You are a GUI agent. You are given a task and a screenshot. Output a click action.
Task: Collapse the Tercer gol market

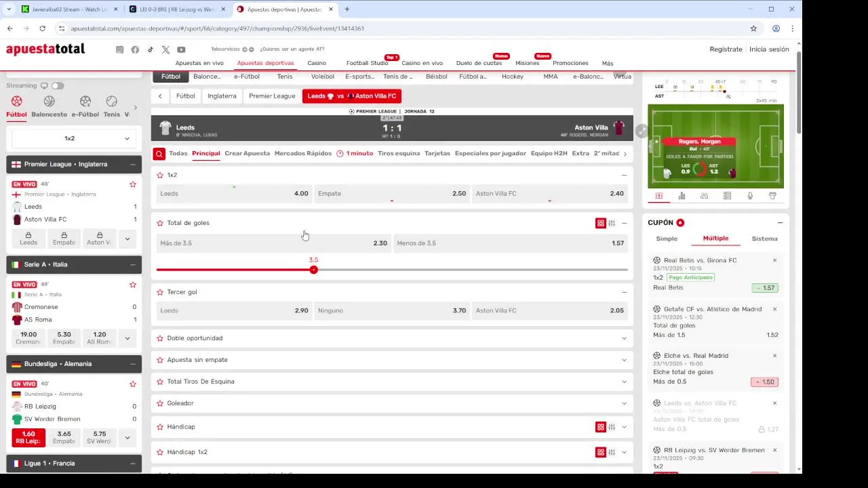point(624,292)
